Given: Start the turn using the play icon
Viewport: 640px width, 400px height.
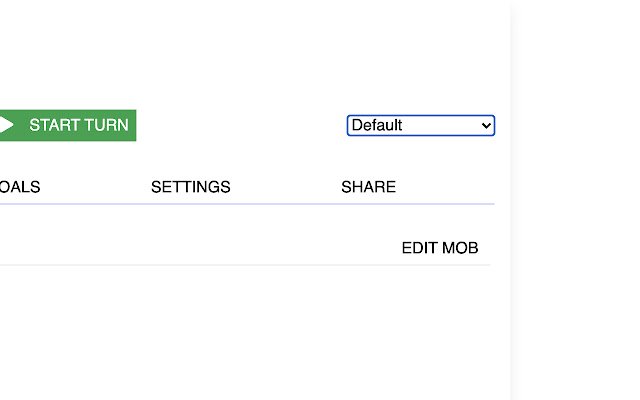Looking at the screenshot, I should click(x=6, y=125).
